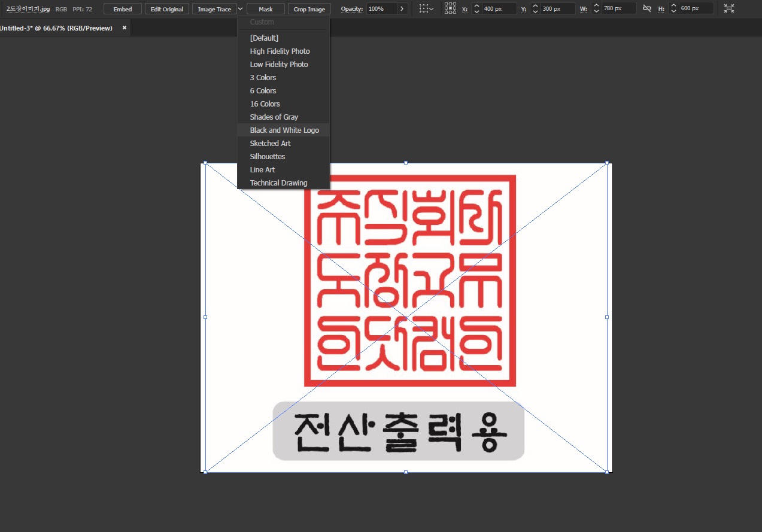The height and width of the screenshot is (532, 762).
Task: Expand the Image Trace presets arrow
Action: click(240, 9)
